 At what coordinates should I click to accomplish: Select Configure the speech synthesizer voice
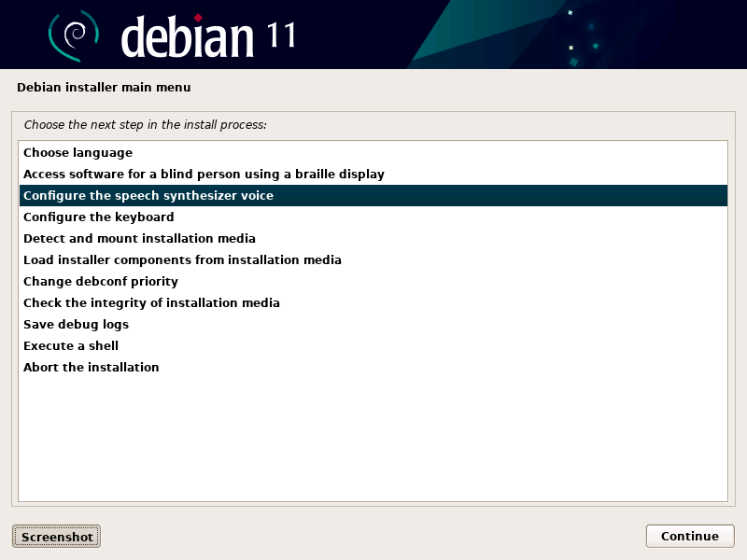pos(373,196)
